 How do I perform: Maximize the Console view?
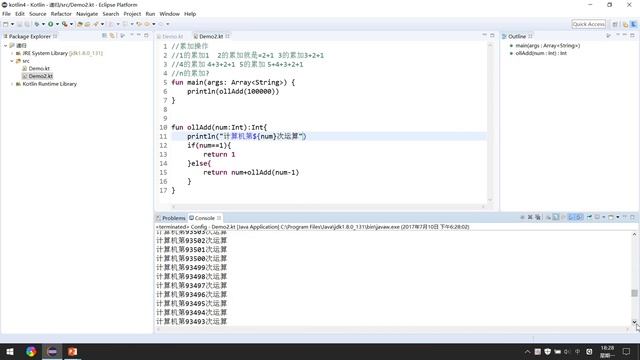(632, 217)
